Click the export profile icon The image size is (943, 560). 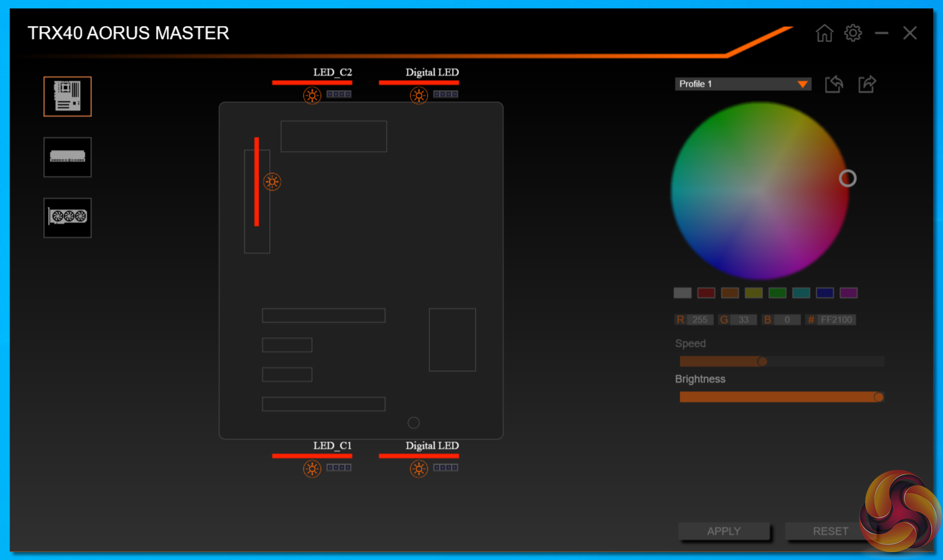click(x=867, y=84)
